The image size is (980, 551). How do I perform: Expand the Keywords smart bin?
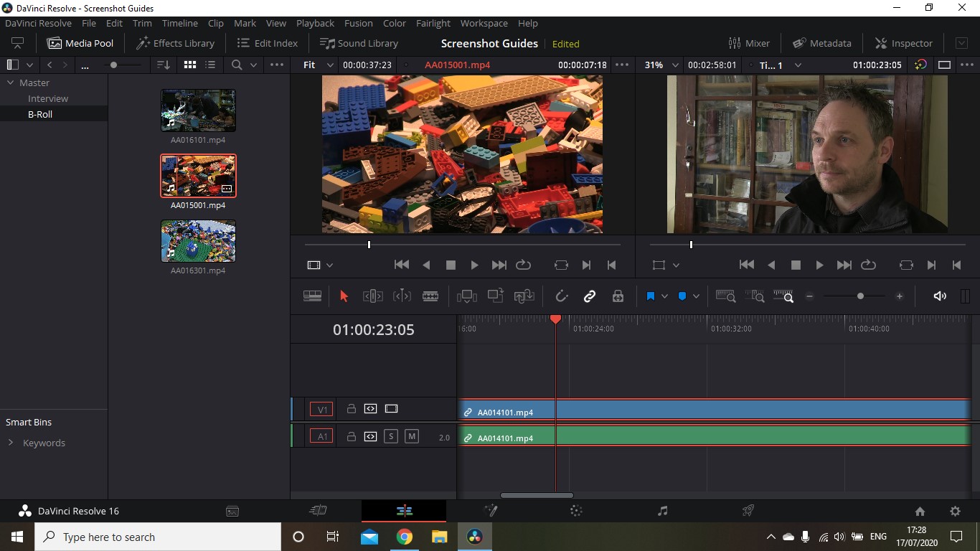(11, 443)
